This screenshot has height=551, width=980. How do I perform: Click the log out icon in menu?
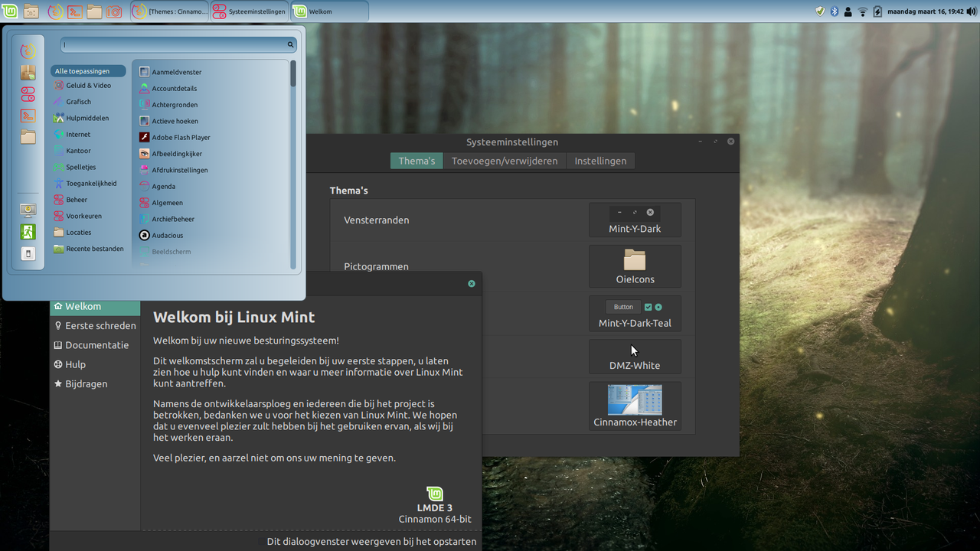point(28,232)
